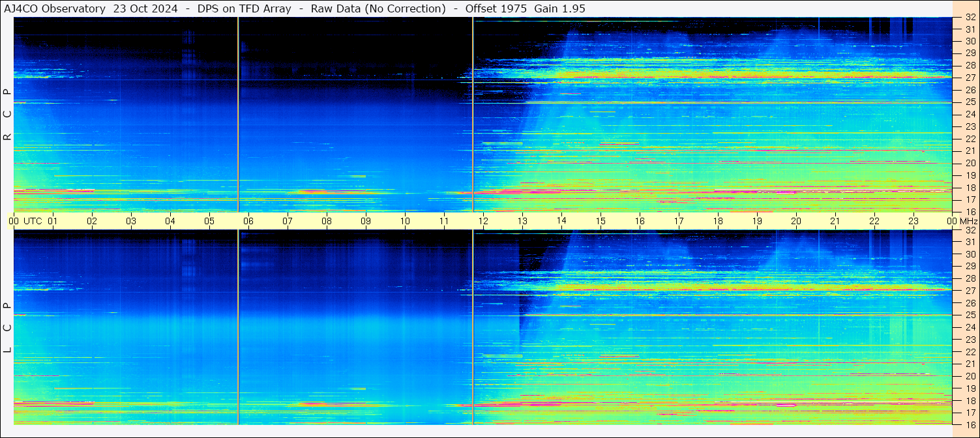The height and width of the screenshot is (438, 980).
Task: Click the AJ4CO Observatory title text
Action: pyautogui.click(x=55, y=8)
